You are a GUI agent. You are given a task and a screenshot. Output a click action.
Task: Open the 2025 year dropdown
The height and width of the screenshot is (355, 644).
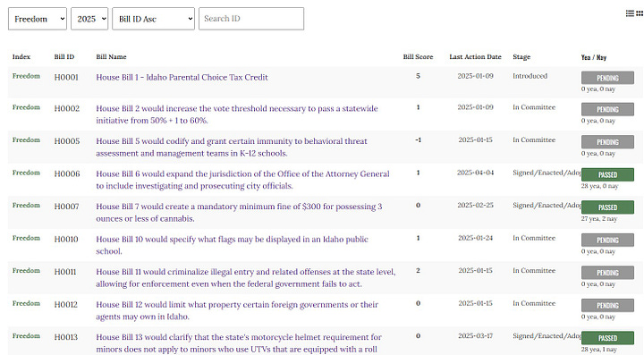pos(89,19)
